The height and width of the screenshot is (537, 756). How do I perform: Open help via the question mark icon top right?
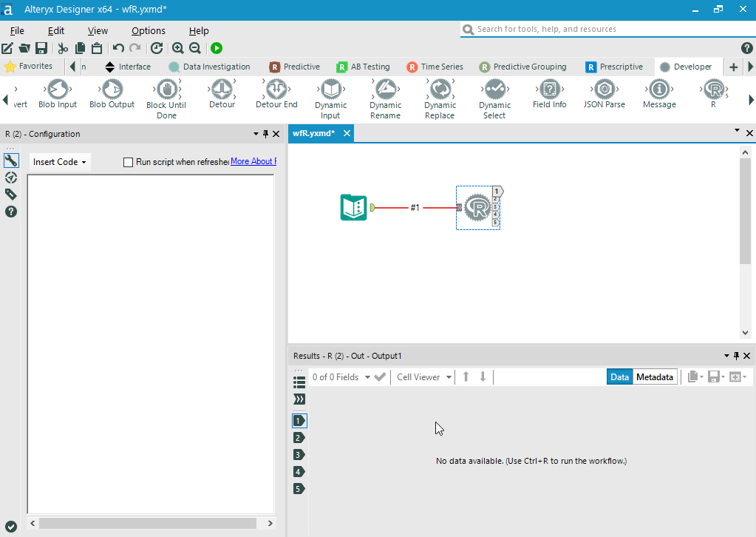746,48
